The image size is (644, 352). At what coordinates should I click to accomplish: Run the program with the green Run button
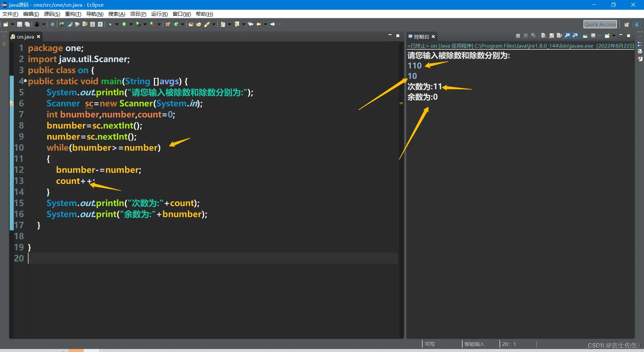(124, 24)
